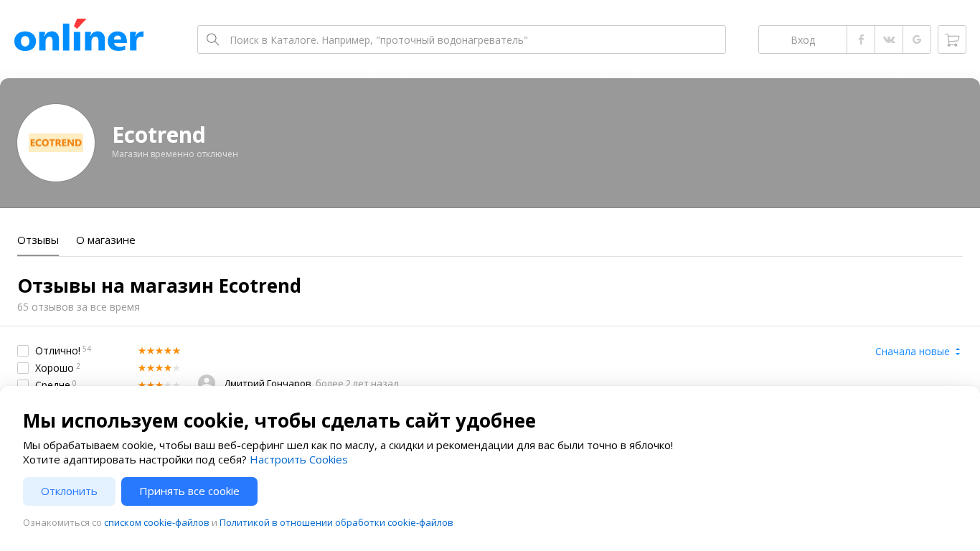Viewport: 980px width, 551px height.
Task: Click the reviewer avatar icon
Action: [x=207, y=382]
